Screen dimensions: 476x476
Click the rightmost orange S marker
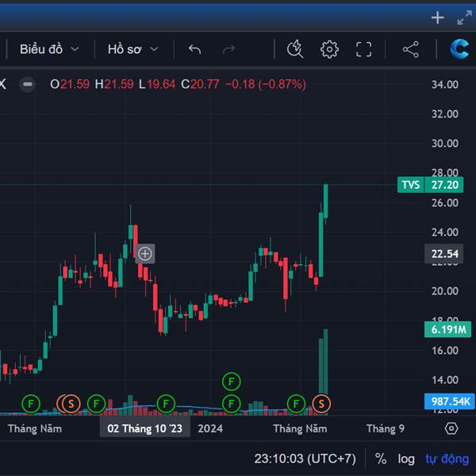tap(322, 404)
